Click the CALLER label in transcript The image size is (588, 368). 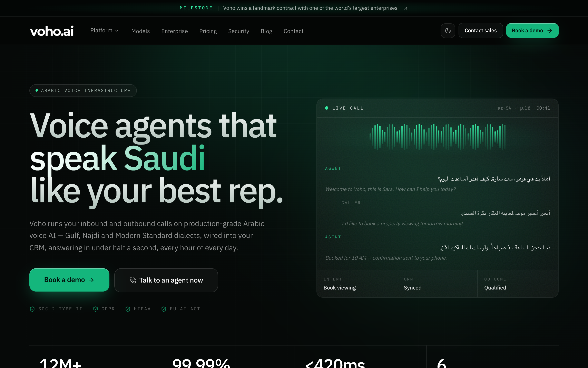tap(351, 203)
